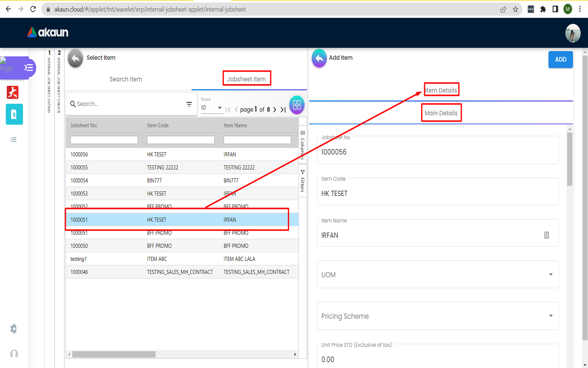Click the Item Code column filter field
The width and height of the screenshot is (588, 368).
(180, 140)
